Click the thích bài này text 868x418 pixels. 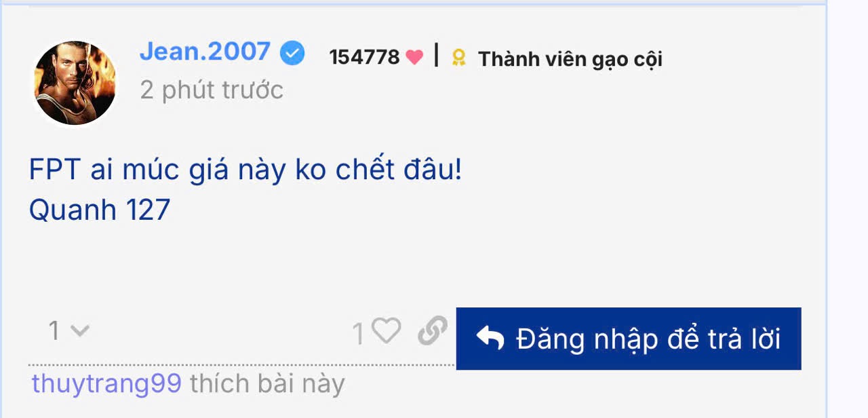[267, 384]
